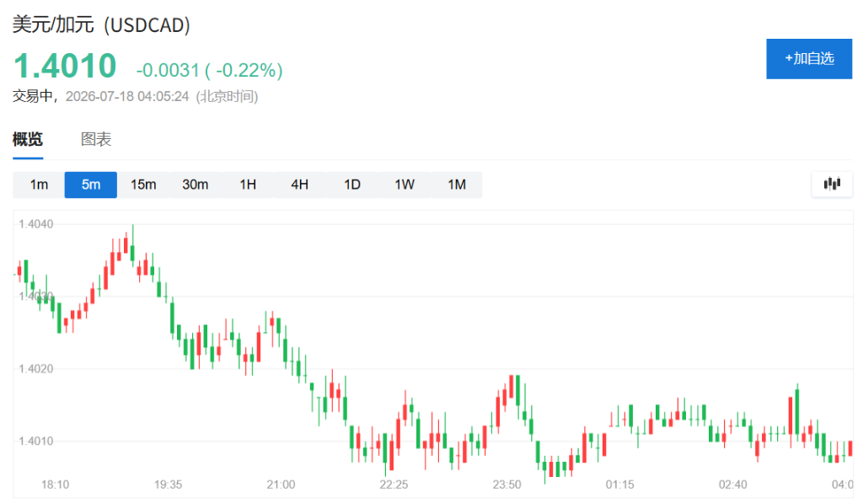The width and height of the screenshot is (863, 504).
Task: Switch to the 概览 tab
Action: (28, 139)
